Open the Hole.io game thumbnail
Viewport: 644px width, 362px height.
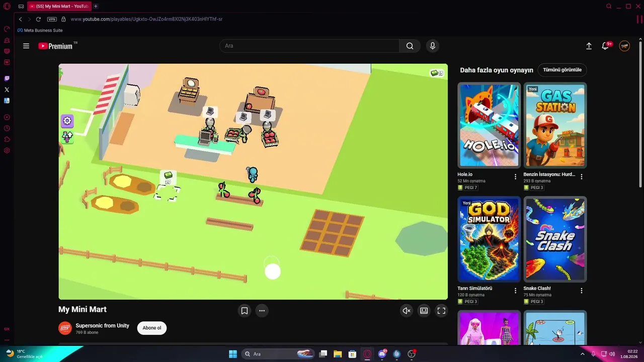click(489, 125)
